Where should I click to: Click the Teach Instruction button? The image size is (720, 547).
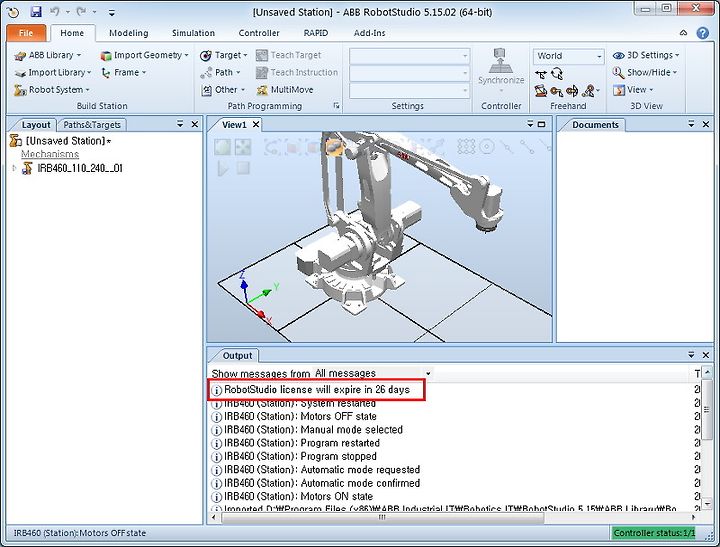(x=297, y=73)
